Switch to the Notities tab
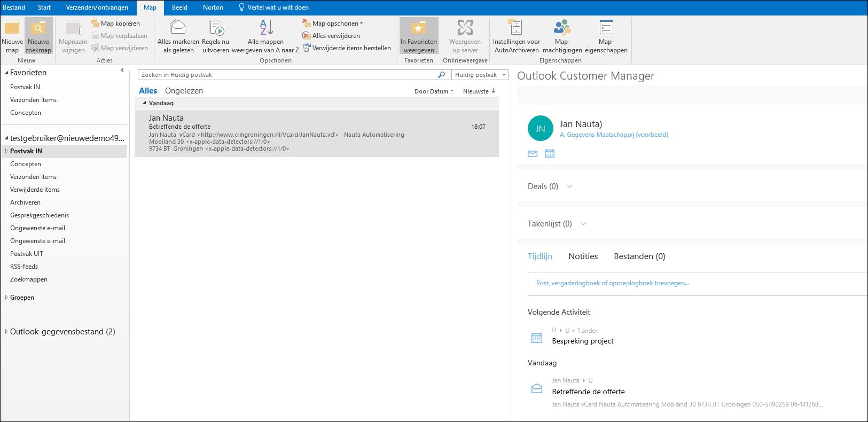Viewport: 868px width, 422px height. [x=583, y=256]
